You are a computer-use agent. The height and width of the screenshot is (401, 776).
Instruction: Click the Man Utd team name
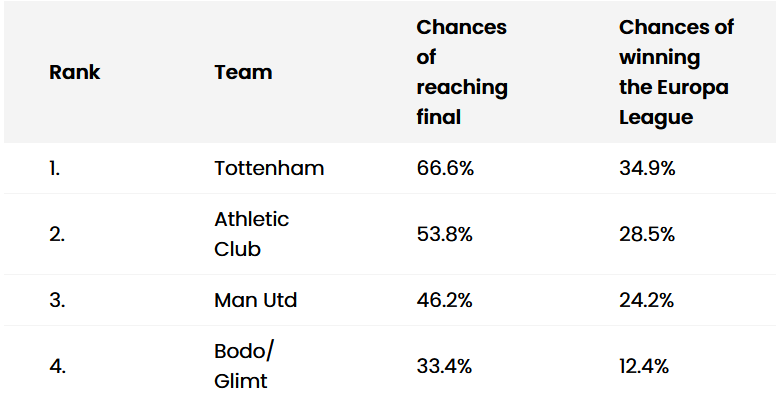pos(255,301)
